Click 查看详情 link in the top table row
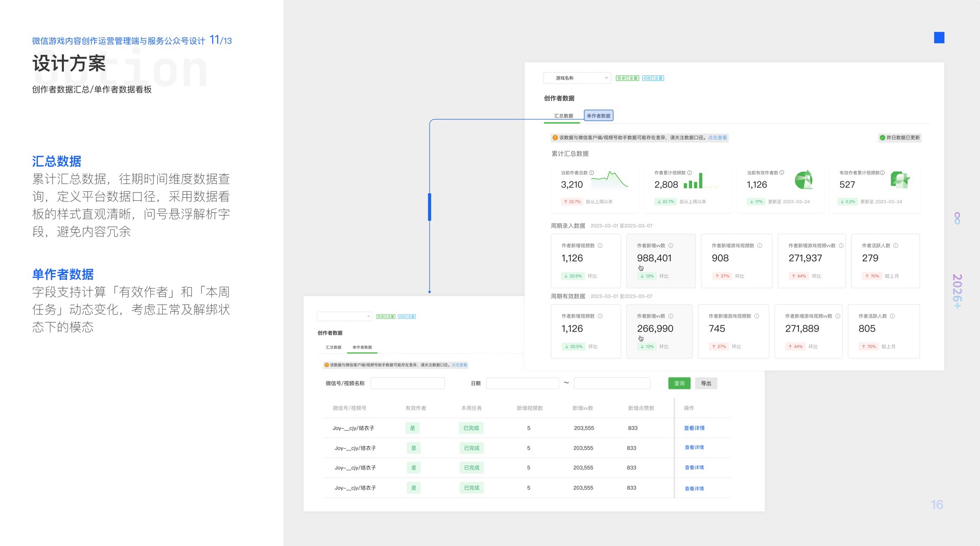The height and width of the screenshot is (546, 980). coord(694,428)
